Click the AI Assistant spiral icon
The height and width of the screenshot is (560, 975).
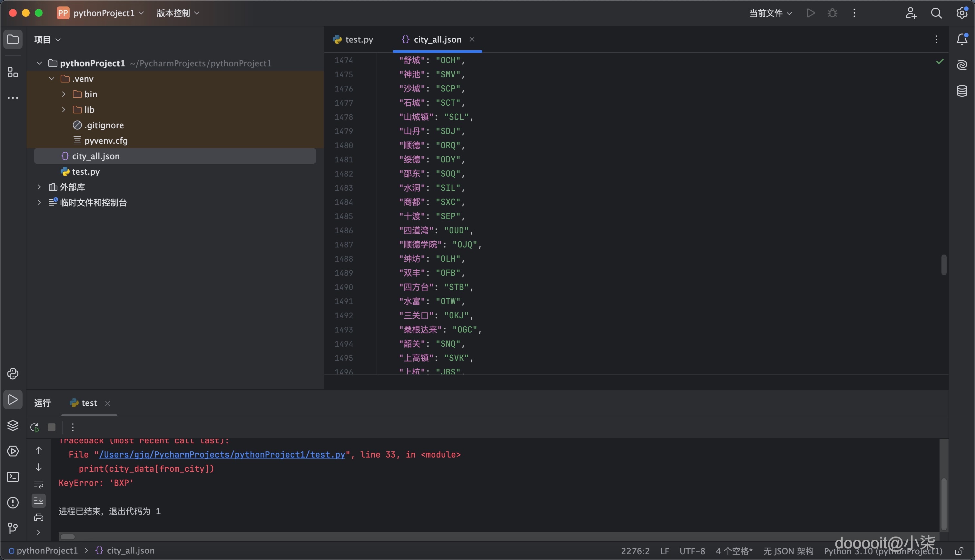tap(962, 65)
